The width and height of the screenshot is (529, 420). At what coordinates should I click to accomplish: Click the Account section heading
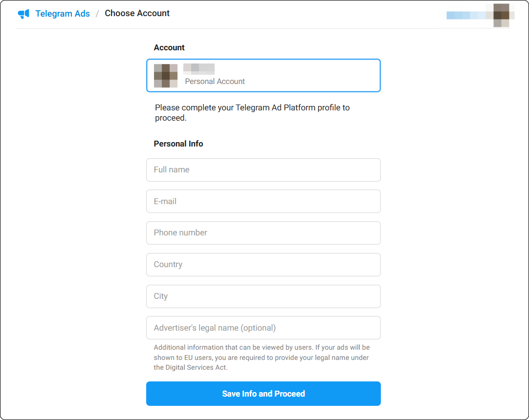[169, 47]
